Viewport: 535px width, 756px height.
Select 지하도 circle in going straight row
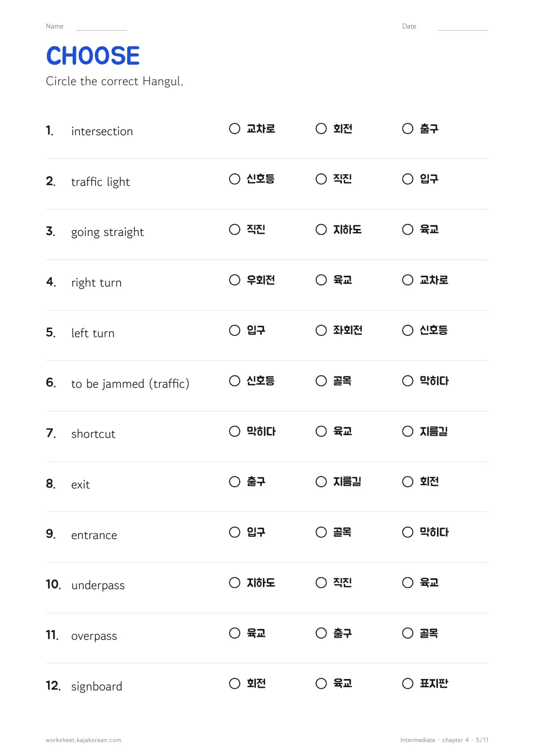(x=321, y=229)
